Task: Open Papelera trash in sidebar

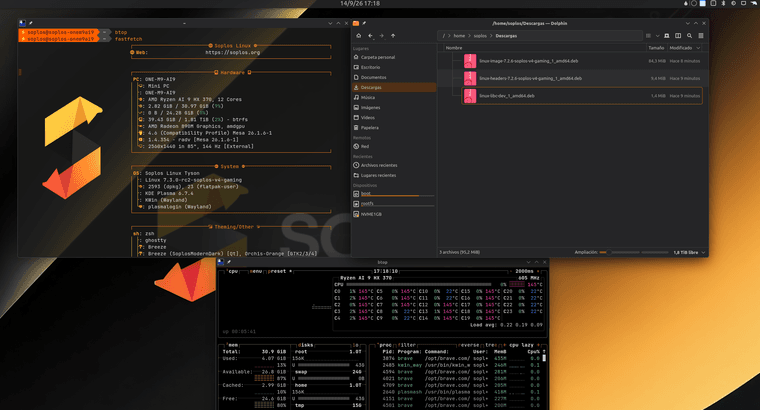Action: coord(394,128)
